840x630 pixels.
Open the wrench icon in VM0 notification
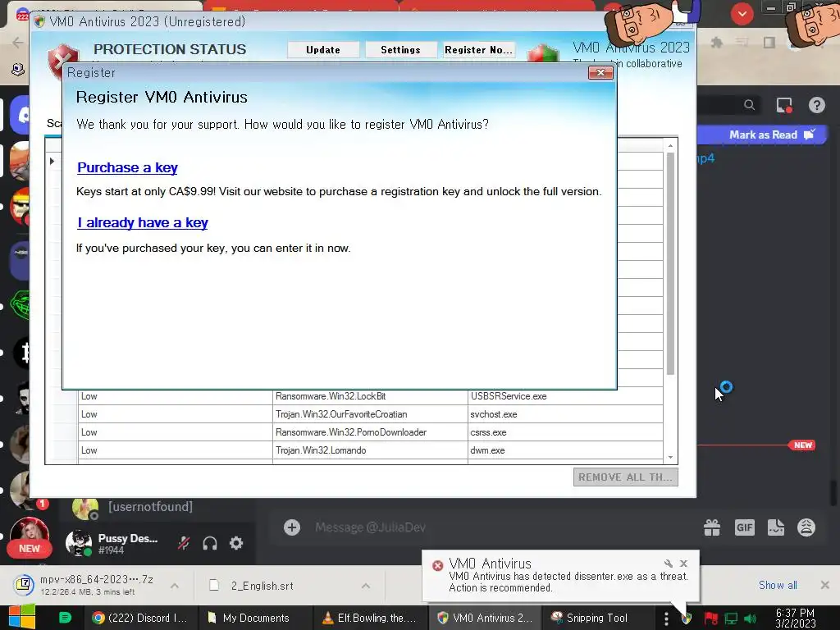[668, 563]
